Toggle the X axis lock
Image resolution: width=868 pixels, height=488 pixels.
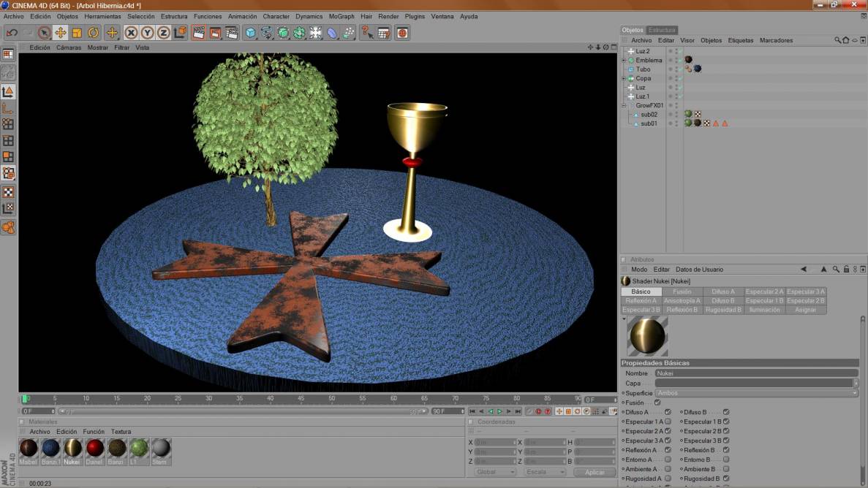131,33
